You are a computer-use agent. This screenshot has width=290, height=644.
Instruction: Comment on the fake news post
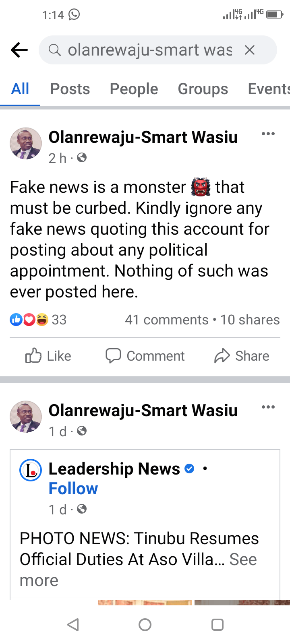pyautogui.click(x=145, y=356)
